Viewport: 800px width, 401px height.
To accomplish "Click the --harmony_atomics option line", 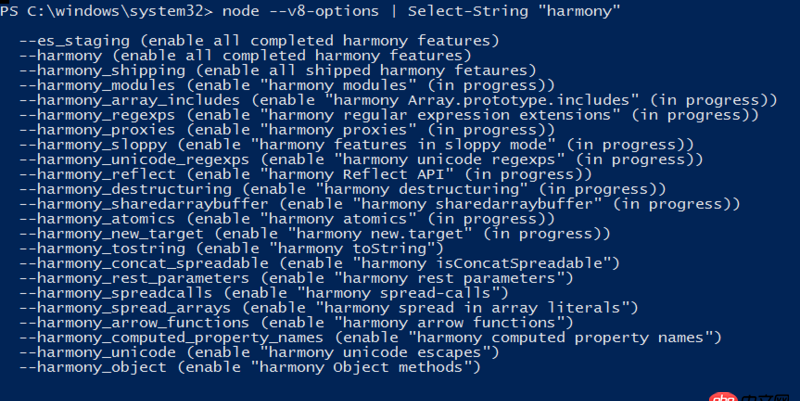I will (x=287, y=218).
